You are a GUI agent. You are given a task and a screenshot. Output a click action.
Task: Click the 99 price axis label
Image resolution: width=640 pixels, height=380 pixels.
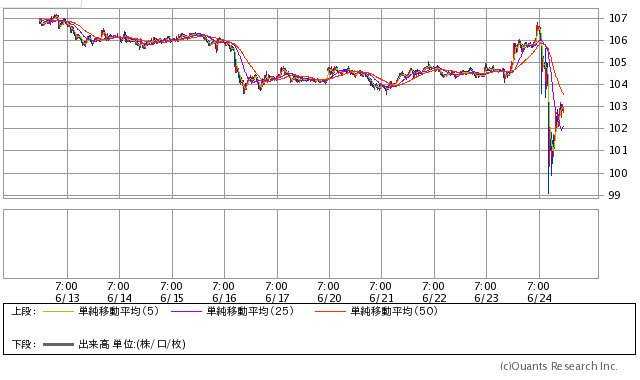pyautogui.click(x=614, y=196)
